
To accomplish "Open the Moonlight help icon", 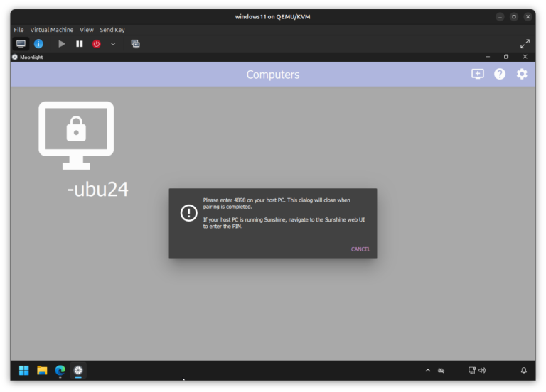I will (x=500, y=74).
